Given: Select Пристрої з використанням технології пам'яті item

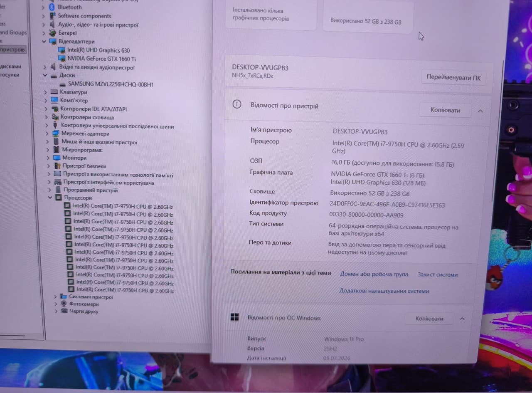Looking at the screenshot, I should coord(118,175).
